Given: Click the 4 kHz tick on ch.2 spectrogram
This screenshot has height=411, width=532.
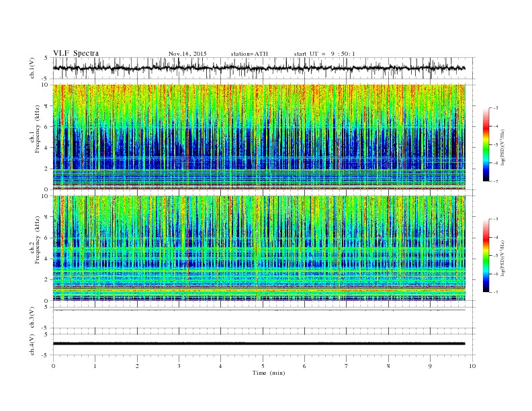Looking at the screenshot, I should tap(47, 259).
